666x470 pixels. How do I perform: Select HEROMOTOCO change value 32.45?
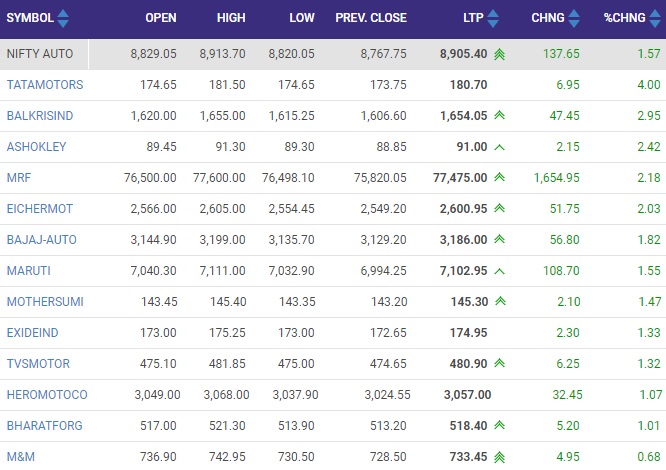pyautogui.click(x=567, y=394)
